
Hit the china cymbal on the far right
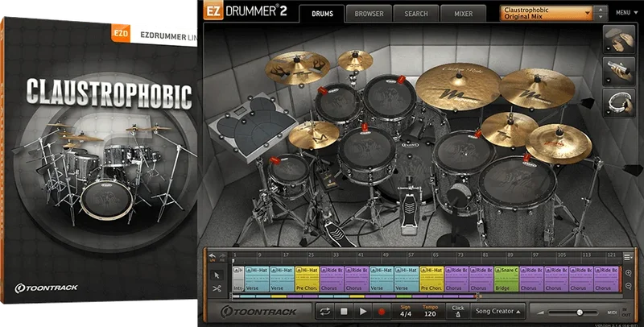[x=559, y=143]
